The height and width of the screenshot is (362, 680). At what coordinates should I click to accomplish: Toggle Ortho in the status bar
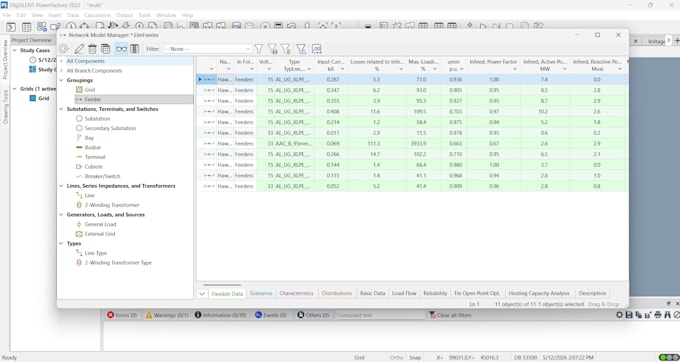(x=396, y=358)
